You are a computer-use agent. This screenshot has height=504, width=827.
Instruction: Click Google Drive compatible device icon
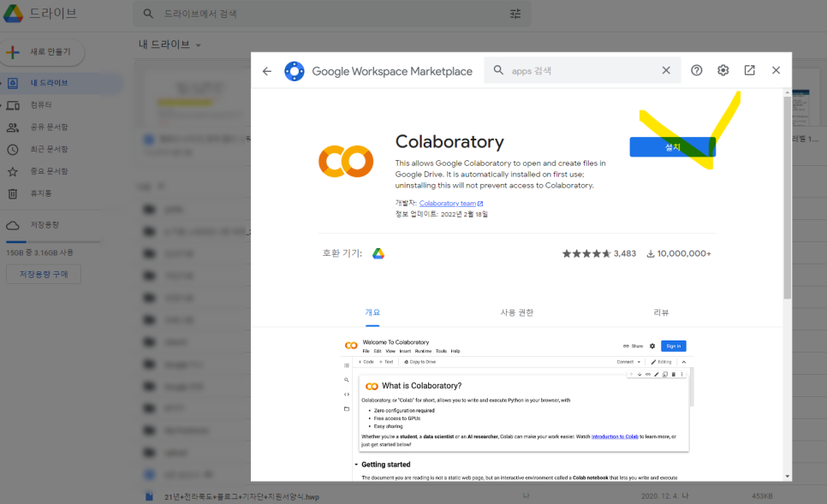click(x=378, y=253)
